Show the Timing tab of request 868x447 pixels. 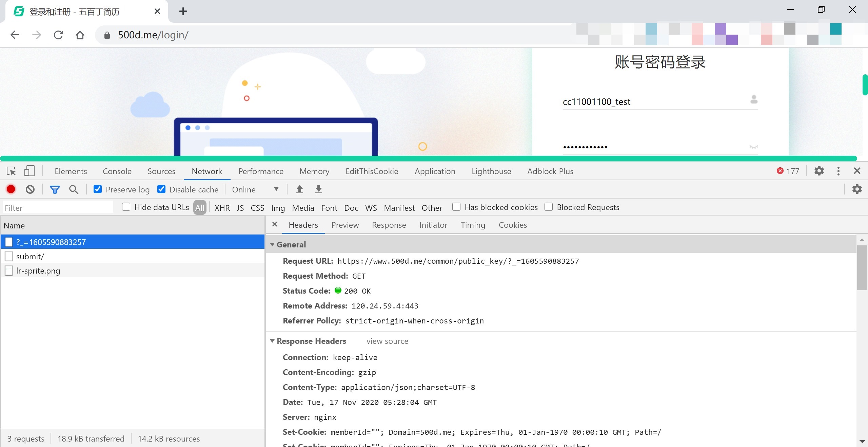[x=473, y=225]
